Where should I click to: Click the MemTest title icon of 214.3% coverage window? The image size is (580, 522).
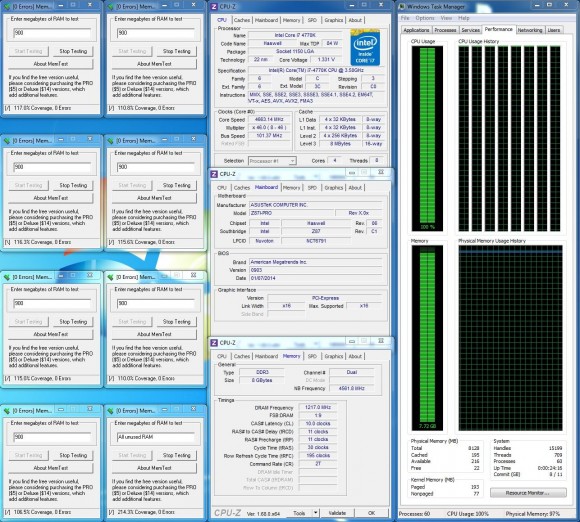click(x=110, y=411)
